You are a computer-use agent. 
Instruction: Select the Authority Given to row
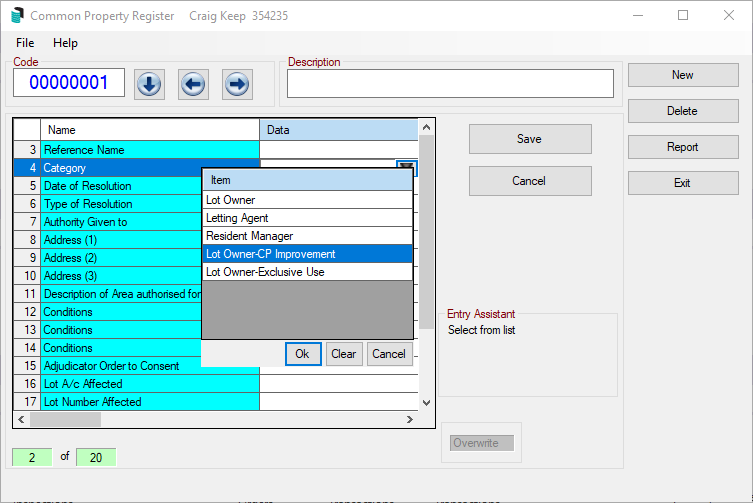[x=121, y=222]
